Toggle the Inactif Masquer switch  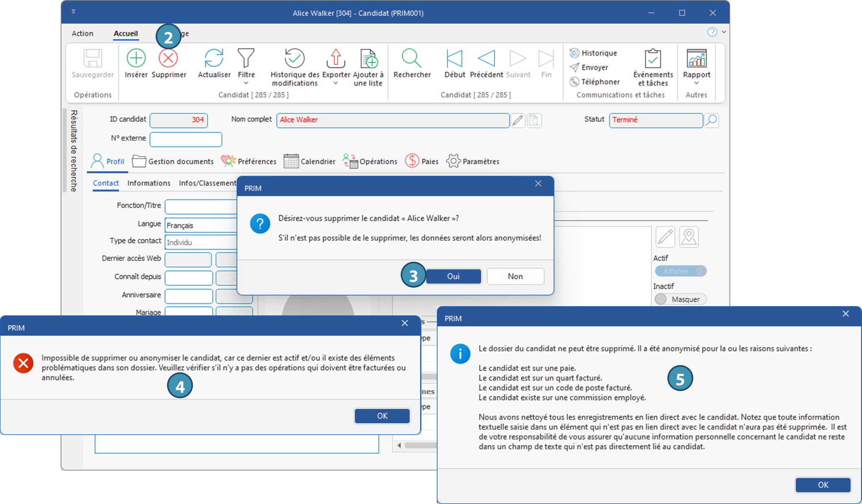tap(680, 299)
